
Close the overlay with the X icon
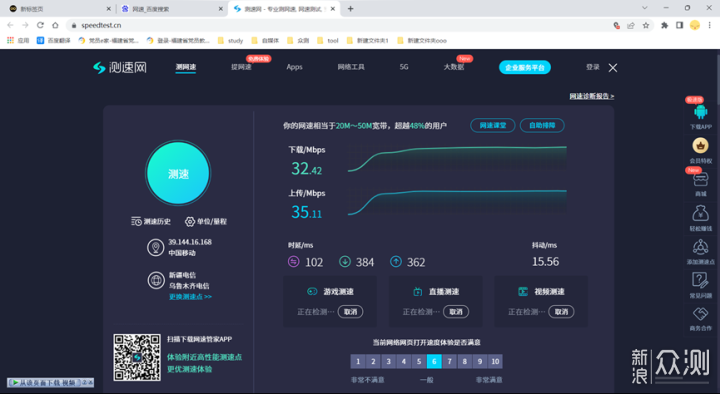[613, 68]
